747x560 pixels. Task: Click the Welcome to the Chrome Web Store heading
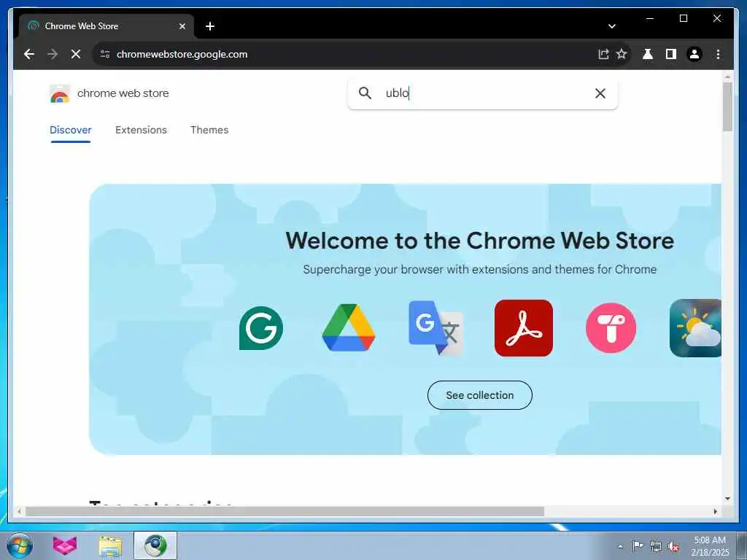(x=480, y=241)
